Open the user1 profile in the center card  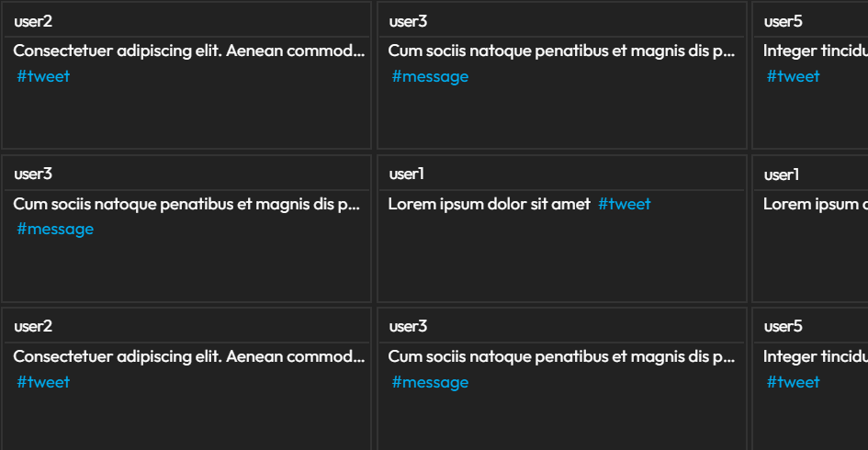[406, 174]
